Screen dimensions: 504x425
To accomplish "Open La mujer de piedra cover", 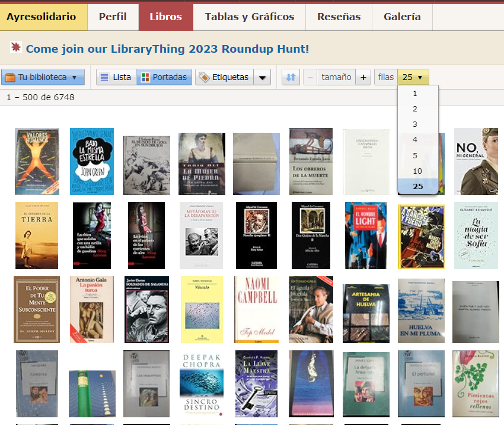I will coord(202,164).
